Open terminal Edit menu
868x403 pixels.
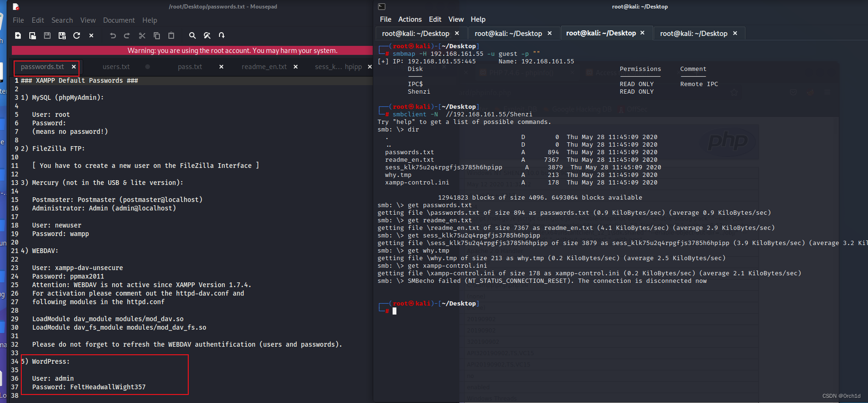point(435,19)
